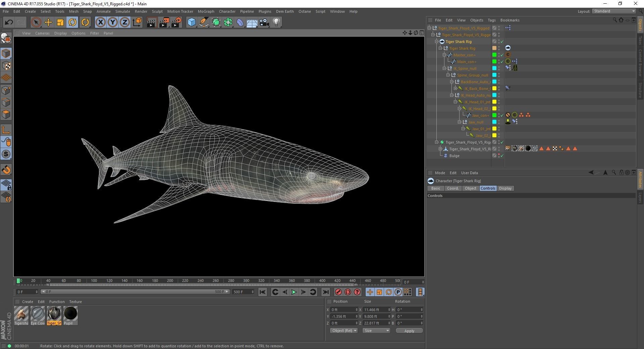Viewport: 644px width, 349px height.
Task: Click Jaw_01_jnt yellow layer color swatch
Action: coord(494,129)
